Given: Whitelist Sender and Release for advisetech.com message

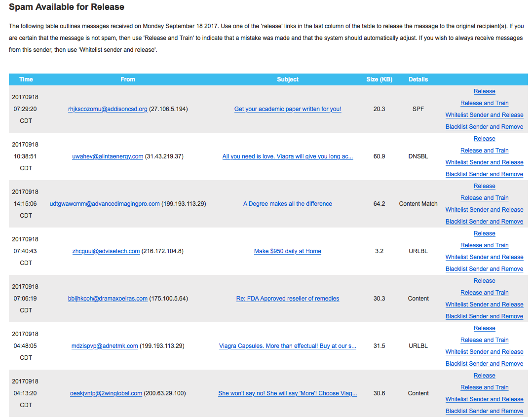Looking at the screenshot, I should (x=484, y=258).
